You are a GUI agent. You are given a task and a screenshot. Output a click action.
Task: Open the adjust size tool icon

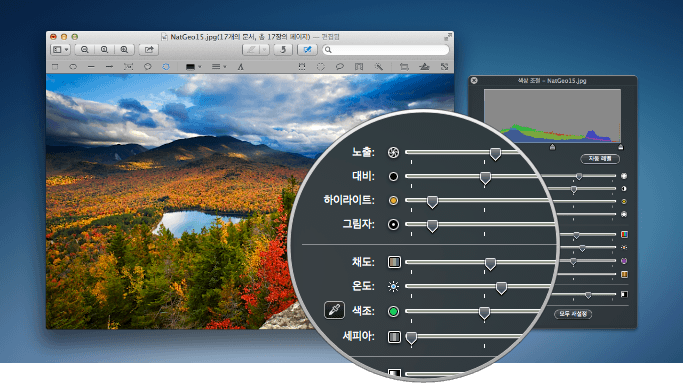coord(444,67)
